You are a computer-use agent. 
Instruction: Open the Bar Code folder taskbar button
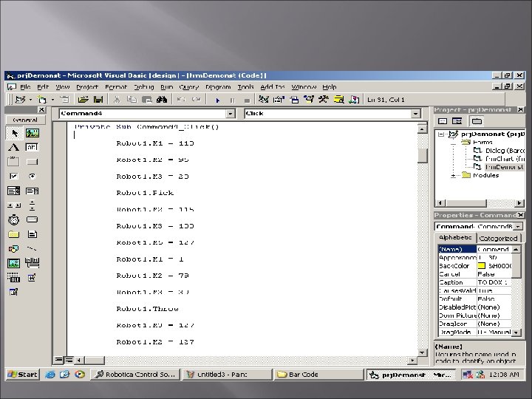[318, 374]
